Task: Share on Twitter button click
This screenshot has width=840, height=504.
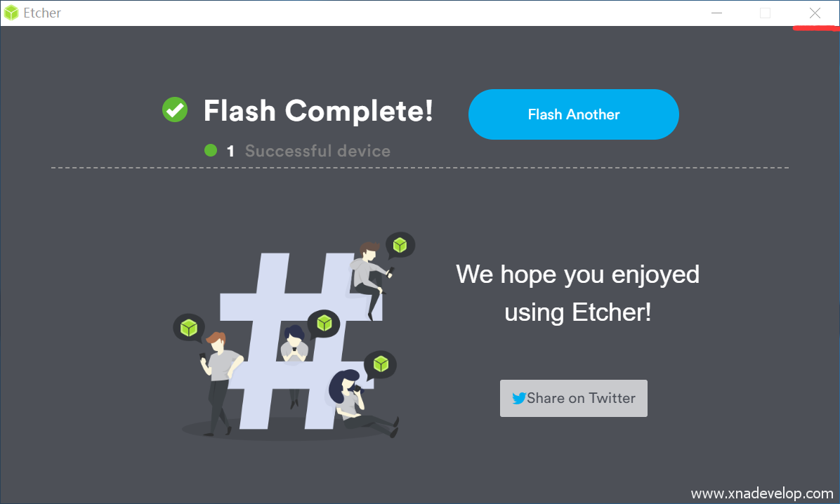Action: point(573,398)
